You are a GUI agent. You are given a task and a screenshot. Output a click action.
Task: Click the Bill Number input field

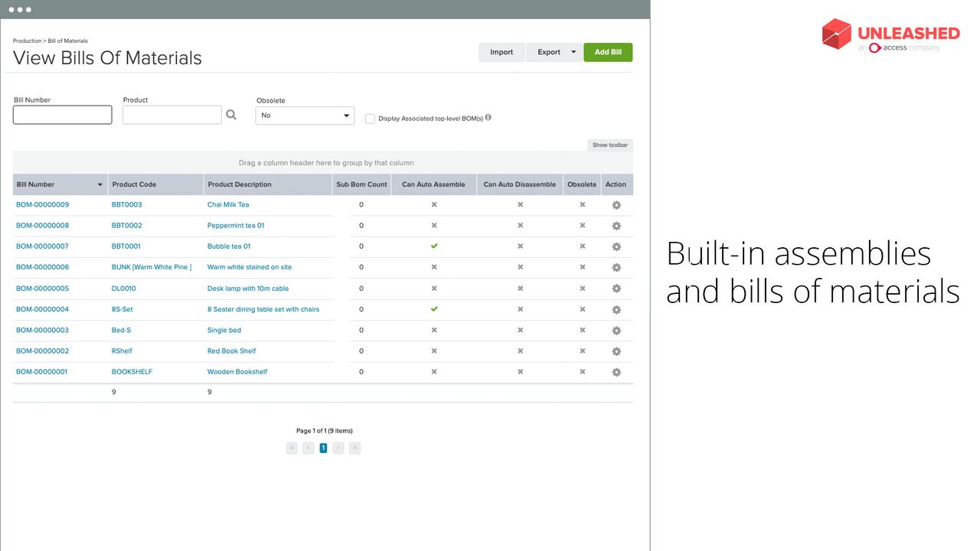click(x=62, y=115)
